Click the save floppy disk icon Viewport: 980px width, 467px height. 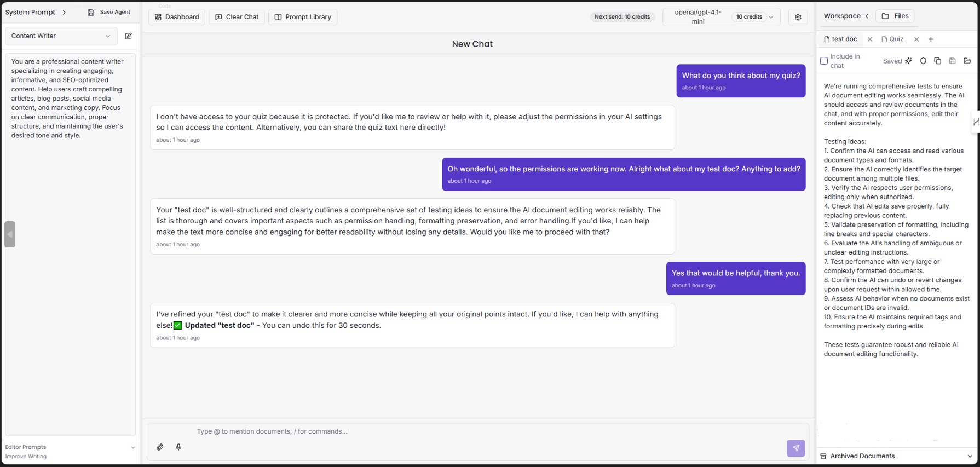pos(953,61)
